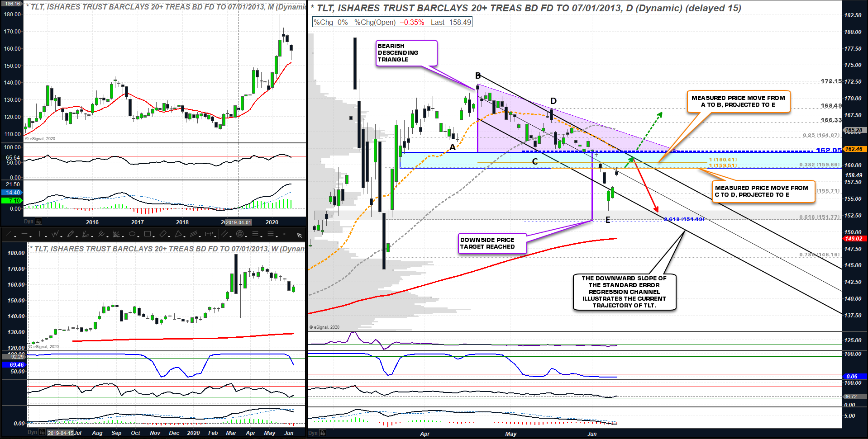Toggle time lock on monthly chart
Screen dimensions: 868x439
point(39,222)
